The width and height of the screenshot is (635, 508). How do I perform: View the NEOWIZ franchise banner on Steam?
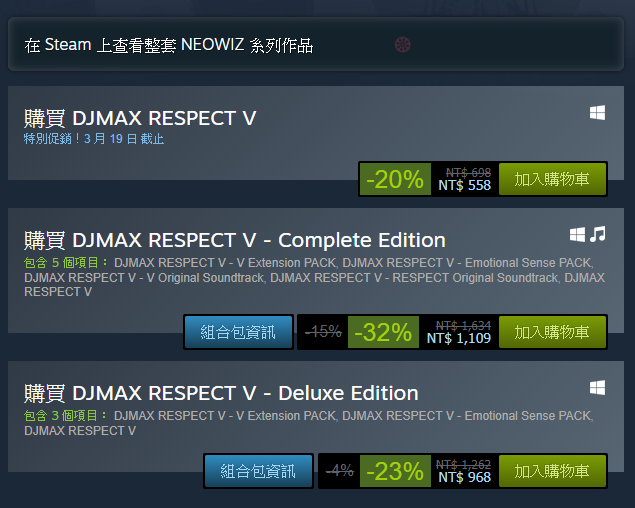316,45
